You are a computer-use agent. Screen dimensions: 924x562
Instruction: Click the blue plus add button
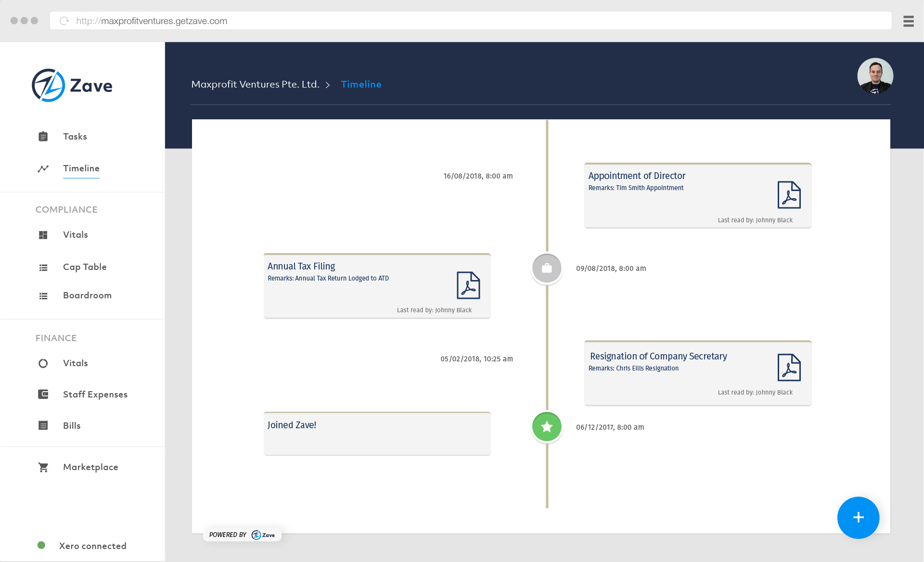[x=858, y=517]
